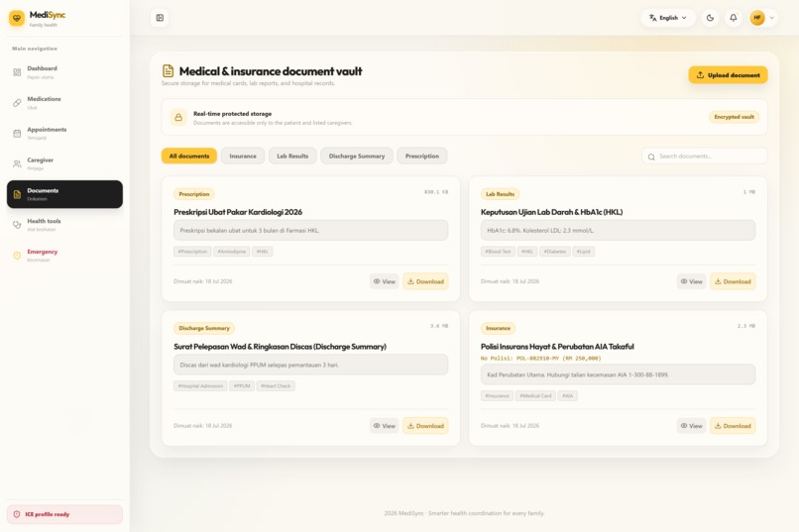This screenshot has width=799, height=532.
Task: Click the #Amlodipine tag
Action: 231,252
